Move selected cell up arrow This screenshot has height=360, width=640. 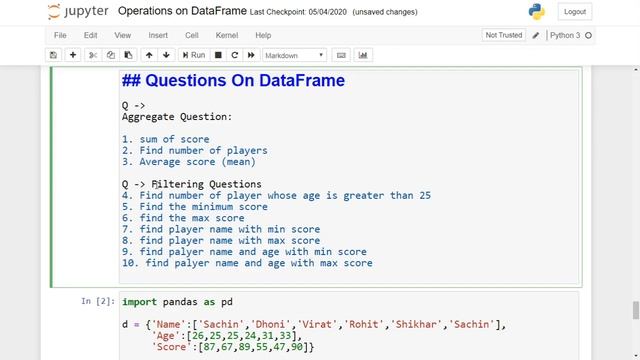coord(149,55)
